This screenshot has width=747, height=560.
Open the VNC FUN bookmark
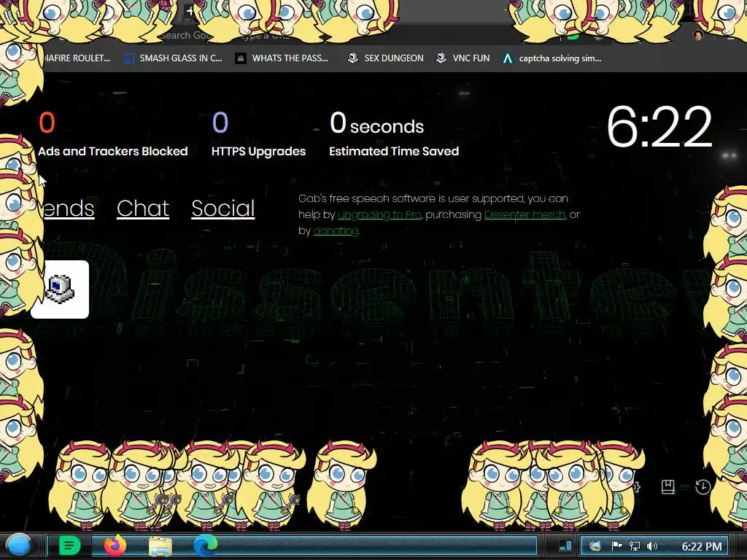click(463, 58)
